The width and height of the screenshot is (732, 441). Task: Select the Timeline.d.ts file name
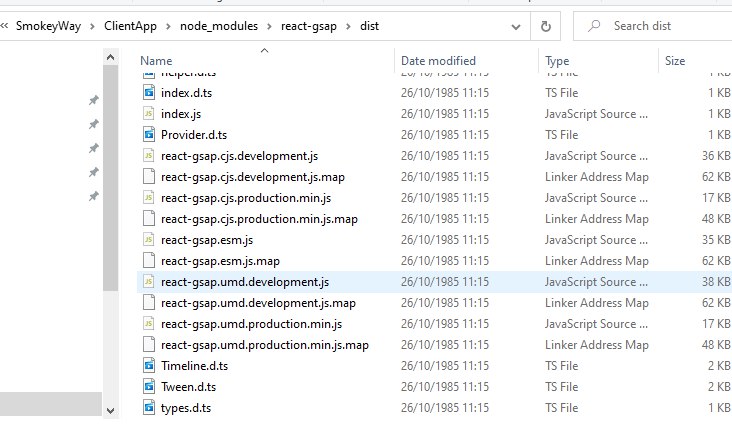click(x=194, y=366)
